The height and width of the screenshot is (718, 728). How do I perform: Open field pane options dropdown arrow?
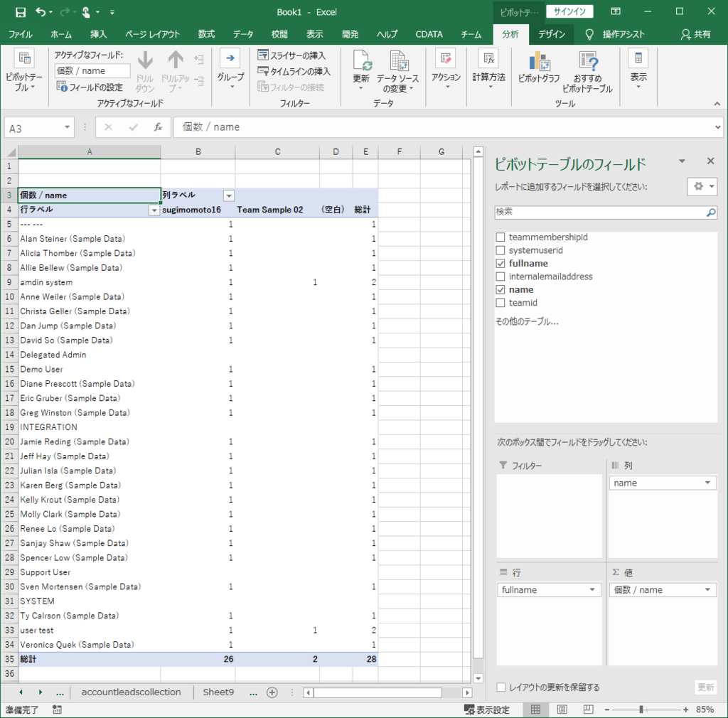[682, 161]
